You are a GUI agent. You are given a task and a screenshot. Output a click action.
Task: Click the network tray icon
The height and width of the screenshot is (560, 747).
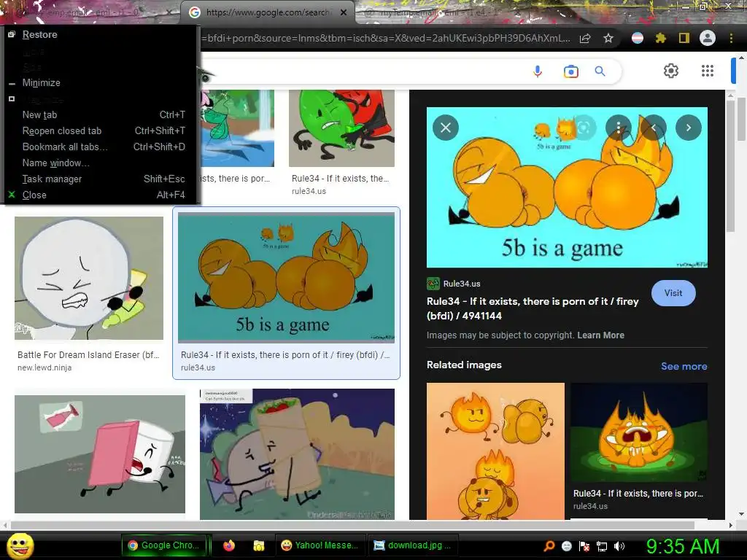(602, 546)
